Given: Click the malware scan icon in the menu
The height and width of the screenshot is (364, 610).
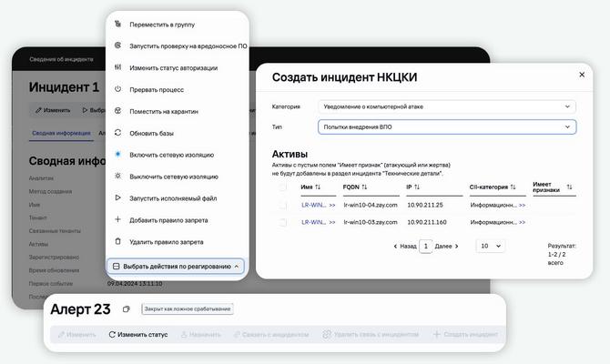Looking at the screenshot, I should [x=117, y=45].
